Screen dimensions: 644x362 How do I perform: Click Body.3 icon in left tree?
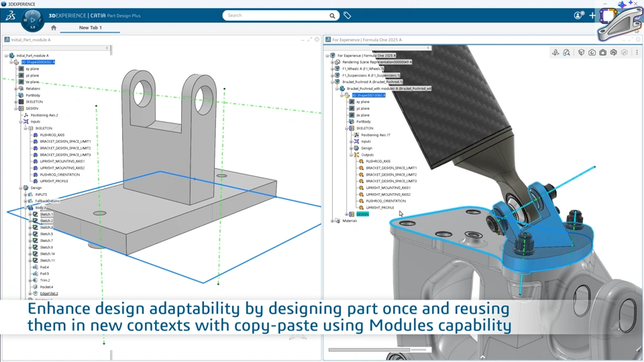click(x=30, y=208)
